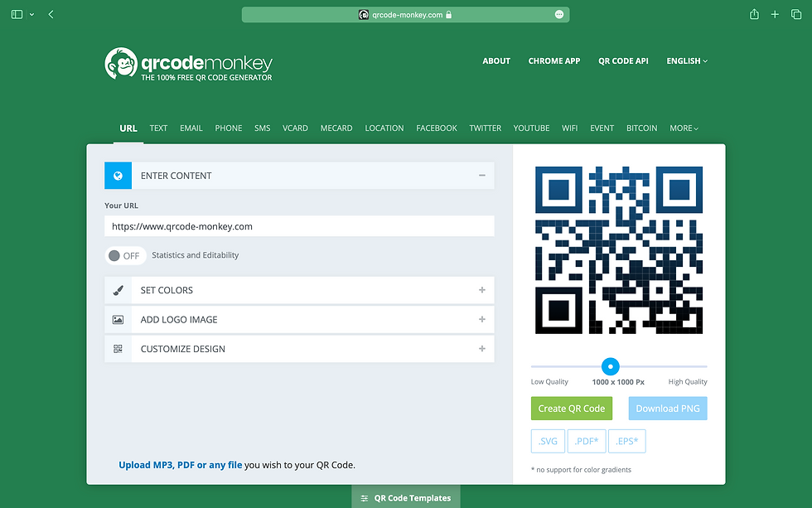Image resolution: width=812 pixels, height=508 pixels.
Task: Click the High Quality label
Action: pyautogui.click(x=688, y=382)
